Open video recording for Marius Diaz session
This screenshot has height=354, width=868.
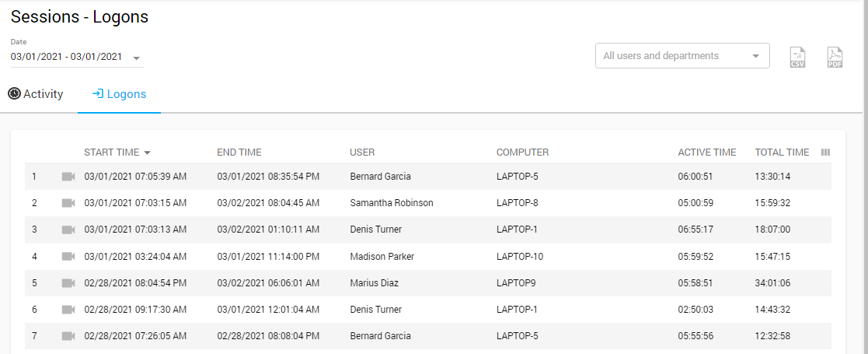coord(68,283)
